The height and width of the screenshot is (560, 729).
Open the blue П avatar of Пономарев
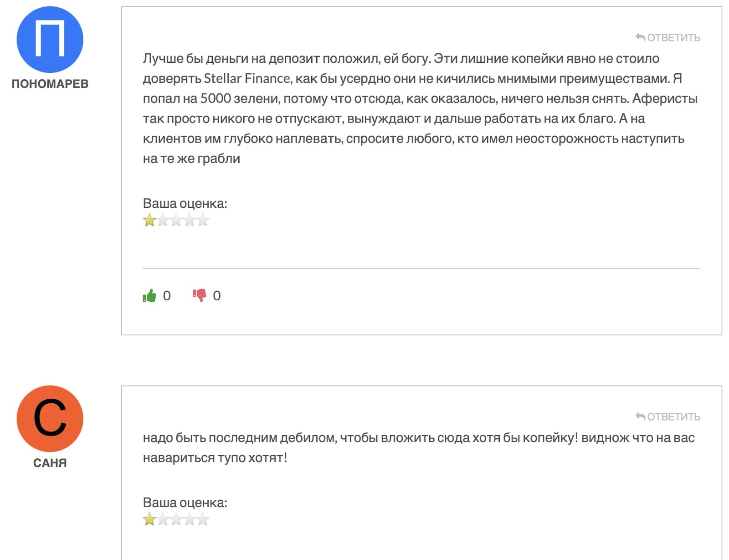[50, 40]
